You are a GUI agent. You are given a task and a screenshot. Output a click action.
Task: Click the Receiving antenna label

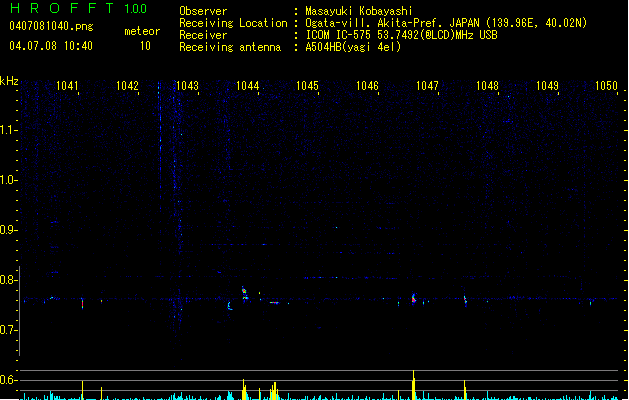[x=230, y=47]
